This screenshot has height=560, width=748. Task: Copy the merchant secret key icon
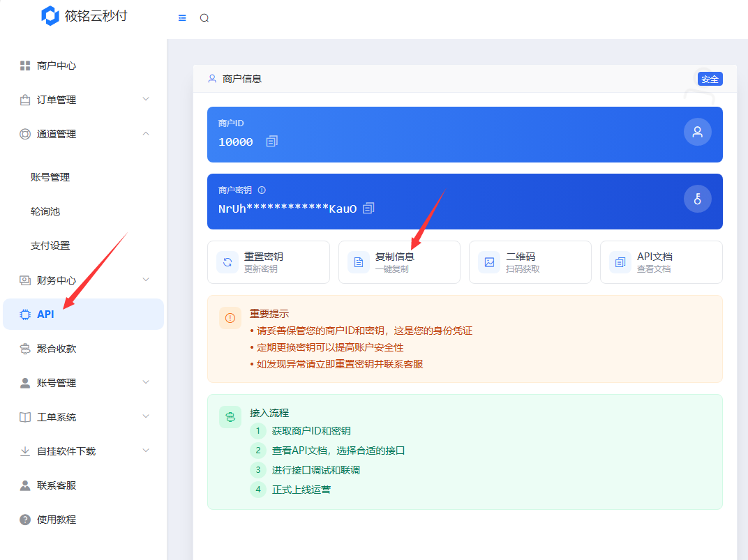click(368, 209)
